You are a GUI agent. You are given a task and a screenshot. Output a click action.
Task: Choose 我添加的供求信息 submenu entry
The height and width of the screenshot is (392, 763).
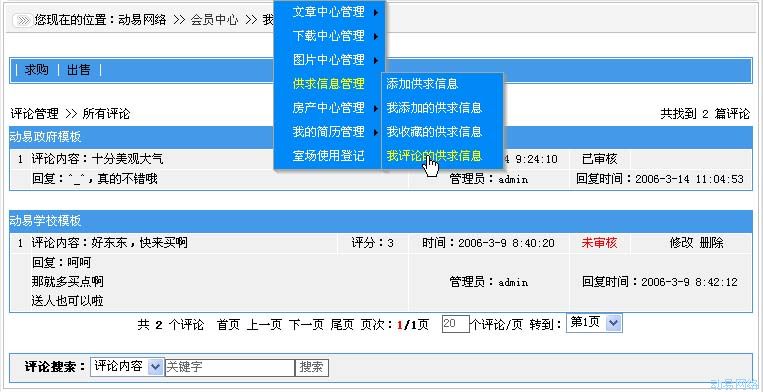434,107
